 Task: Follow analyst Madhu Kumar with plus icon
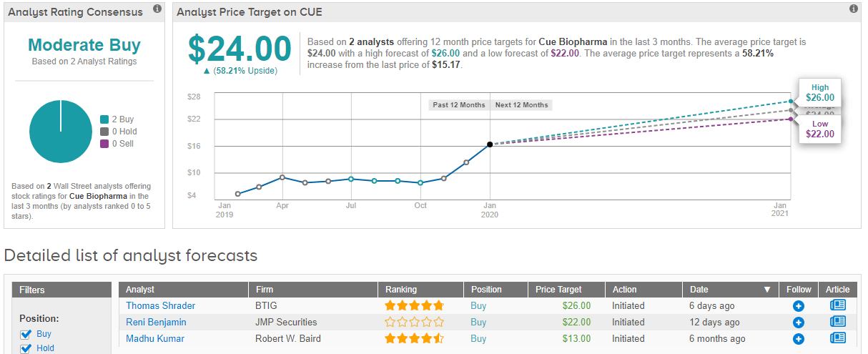pyautogui.click(x=799, y=339)
